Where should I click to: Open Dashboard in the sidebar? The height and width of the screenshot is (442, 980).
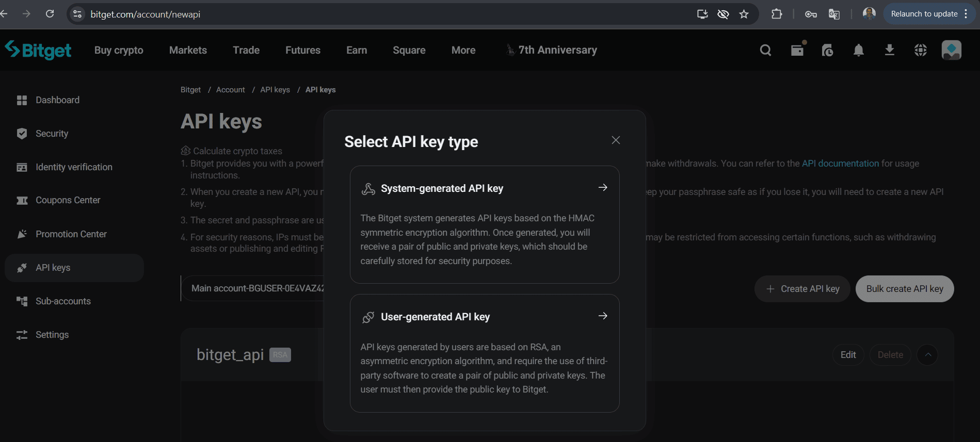(74, 100)
